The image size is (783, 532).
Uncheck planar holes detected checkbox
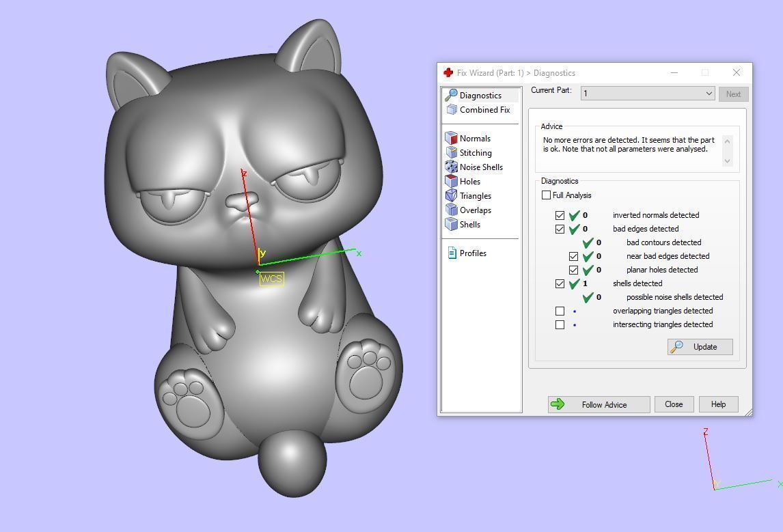[573, 270]
